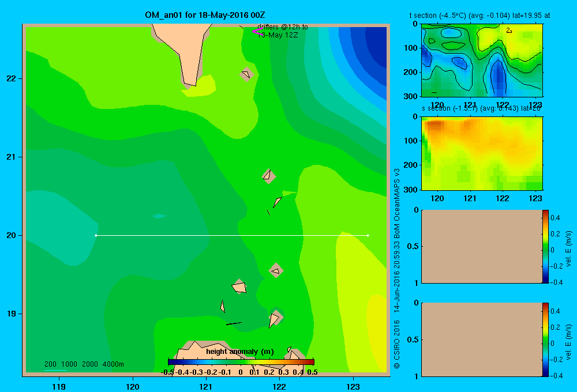This screenshot has height=392, width=577.
Task: Click longitude label 123 below main map
Action: click(x=353, y=386)
